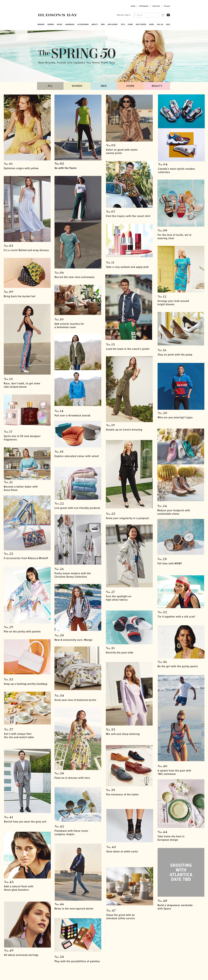Open the HANDBAGS menu item
Viewport: 208px width, 980px height.
point(70,24)
